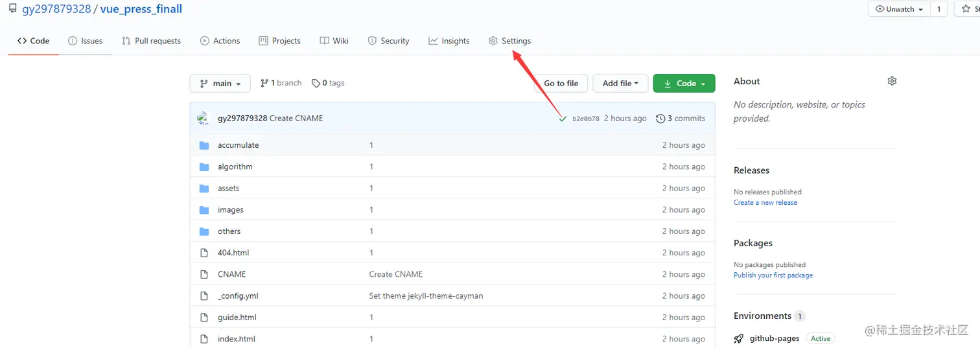Open the Create CNAME commit message in CNAME row
This screenshot has width=980, height=348.
coord(396,274)
